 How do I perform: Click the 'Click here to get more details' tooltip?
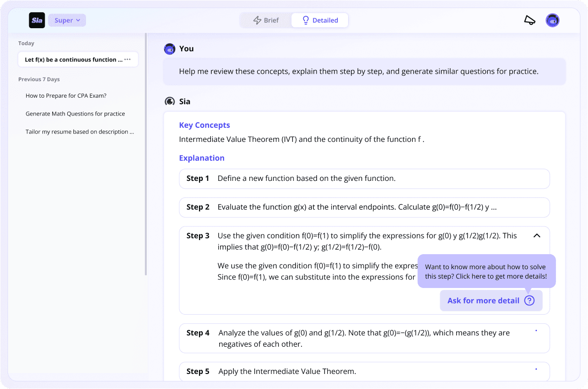pyautogui.click(x=486, y=272)
